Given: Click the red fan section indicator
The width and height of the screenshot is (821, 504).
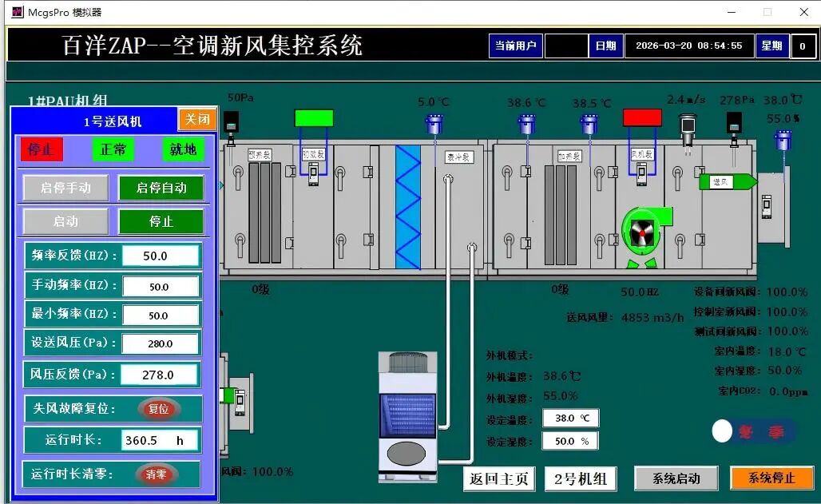Looking at the screenshot, I should click(x=642, y=118).
